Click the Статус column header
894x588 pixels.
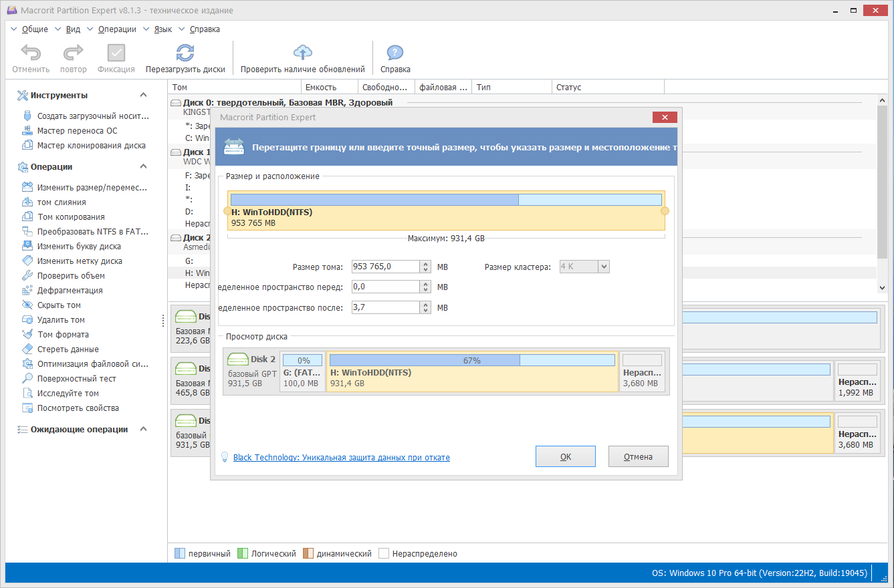pyautogui.click(x=608, y=87)
